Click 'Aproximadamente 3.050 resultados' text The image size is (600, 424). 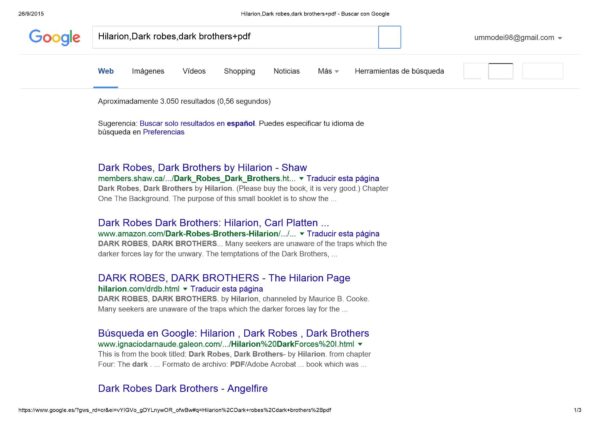click(x=184, y=101)
